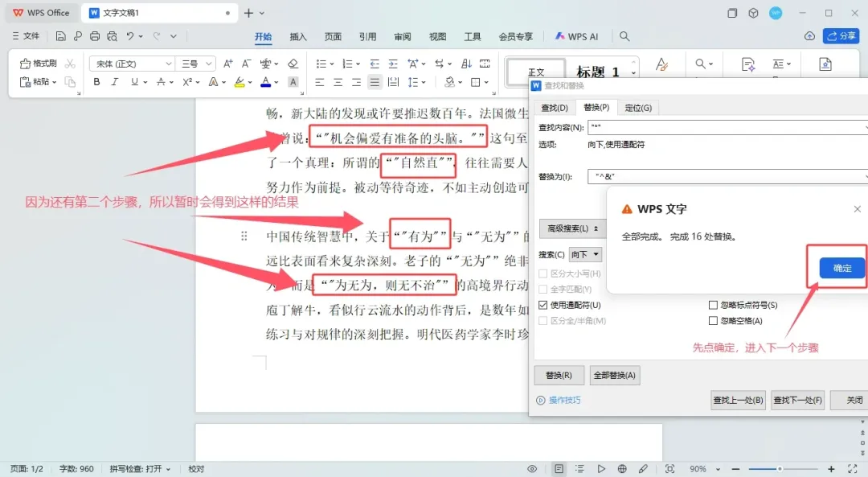Click the Clear Formatting eraser icon

[x=293, y=64]
